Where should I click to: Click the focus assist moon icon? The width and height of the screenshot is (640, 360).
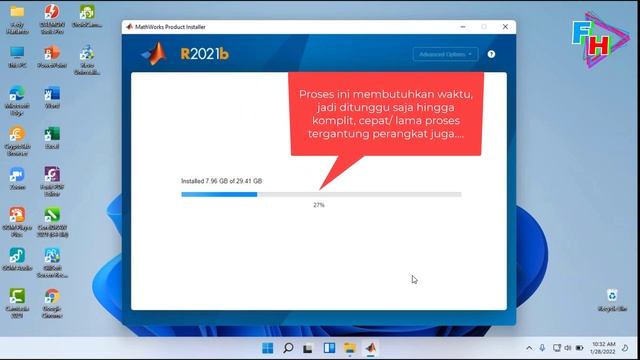tap(625, 348)
